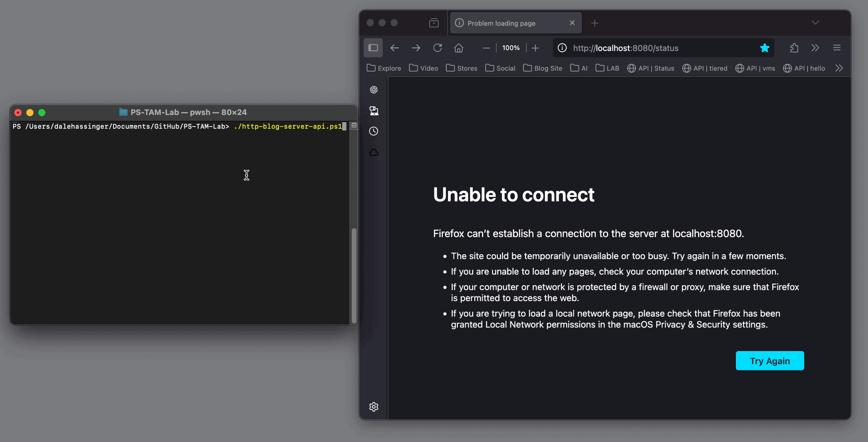
Task: Go to the Firefox home page
Action: pyautogui.click(x=459, y=48)
